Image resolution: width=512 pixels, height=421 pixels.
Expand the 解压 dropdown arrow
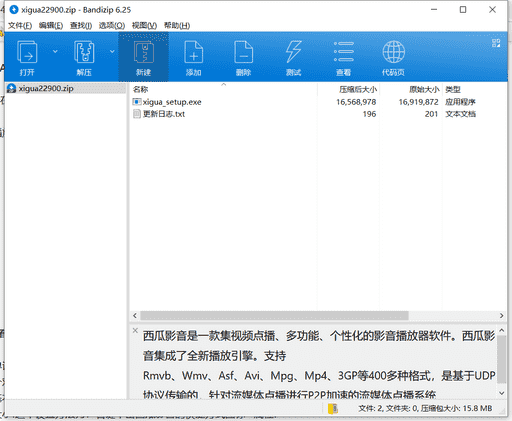click(112, 52)
